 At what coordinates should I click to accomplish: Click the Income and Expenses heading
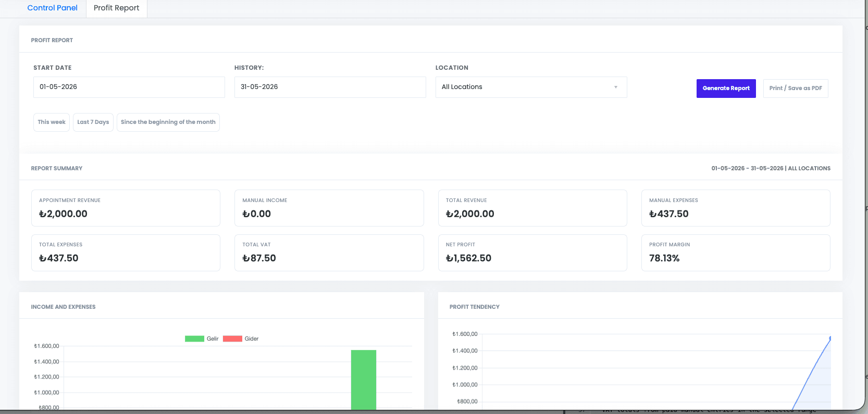tap(63, 307)
